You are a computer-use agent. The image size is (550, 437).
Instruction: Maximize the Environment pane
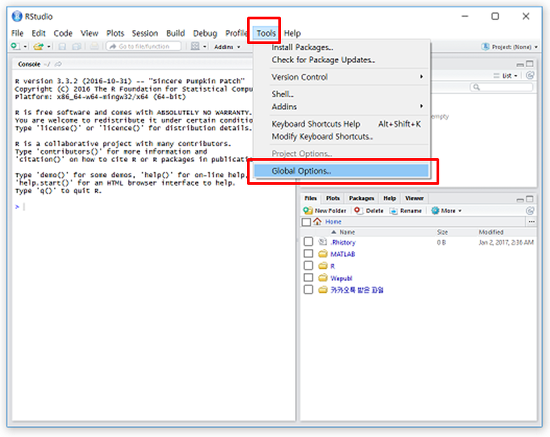530,64
